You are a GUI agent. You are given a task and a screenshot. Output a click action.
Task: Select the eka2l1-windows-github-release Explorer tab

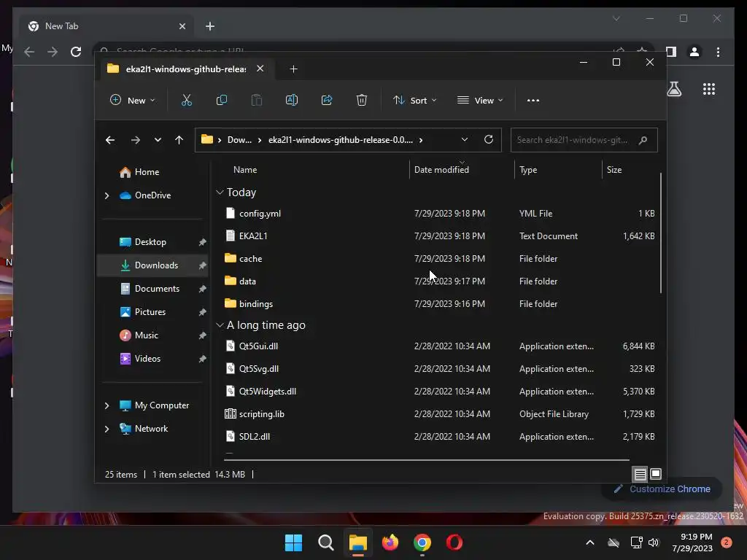185,69
